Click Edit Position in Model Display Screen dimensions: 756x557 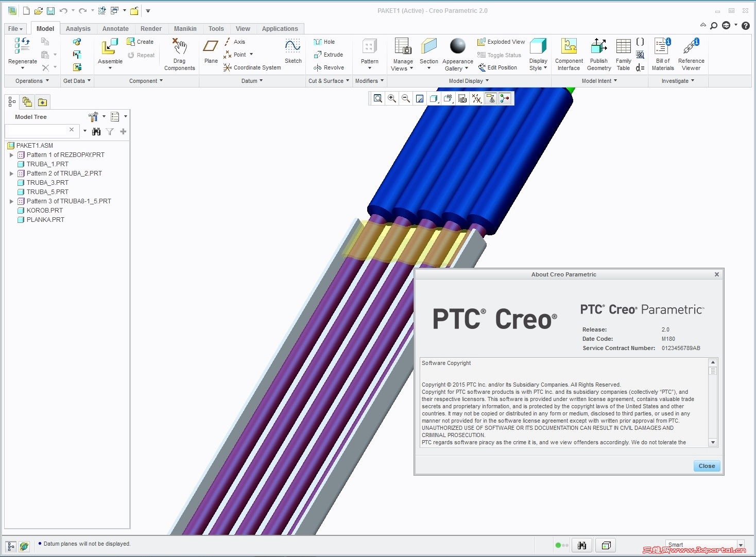pos(497,67)
